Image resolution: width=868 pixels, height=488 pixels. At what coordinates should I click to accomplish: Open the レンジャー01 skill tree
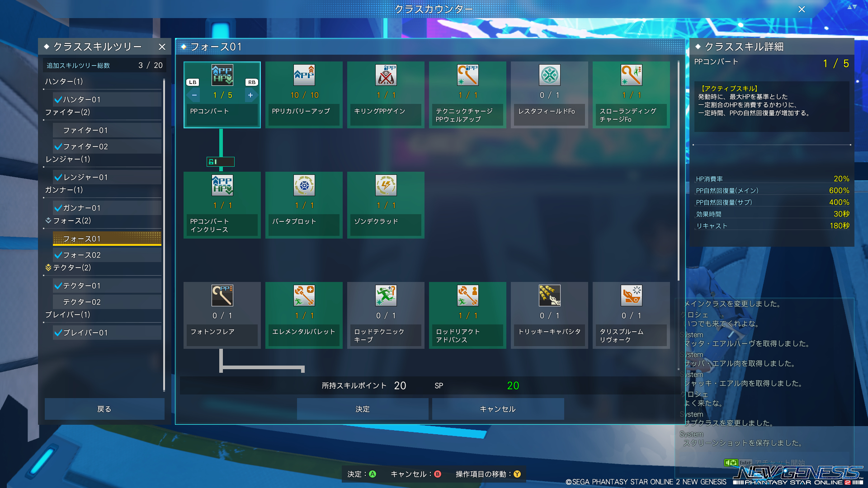pyautogui.click(x=107, y=177)
